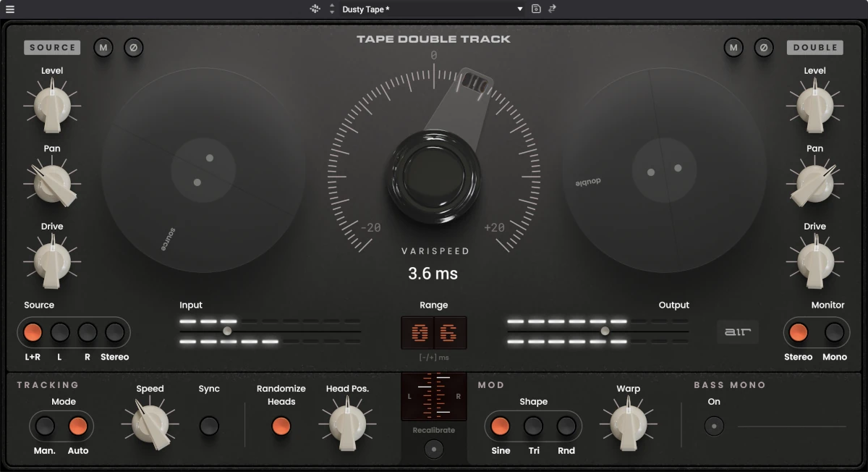Image resolution: width=868 pixels, height=472 pixels.
Task: Click the Source channel phase invert icon
Action: click(134, 48)
